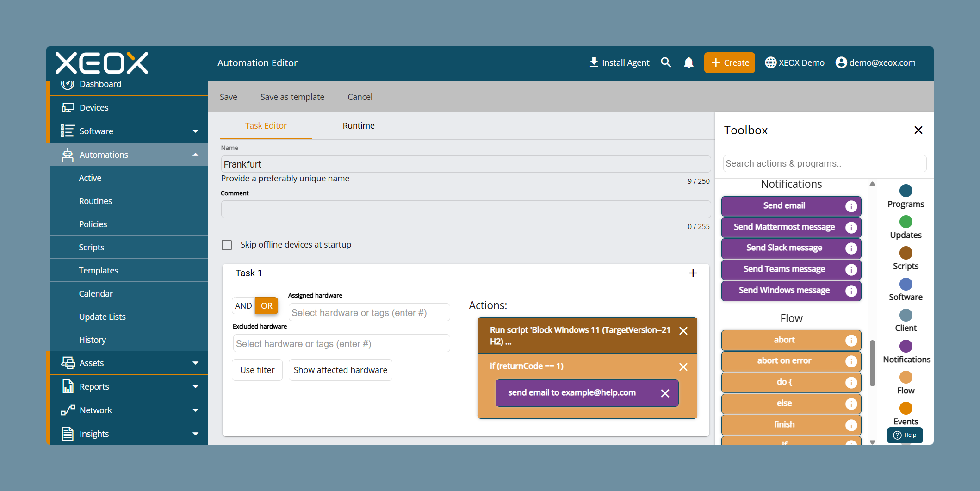Open the demo@xeox.com account icon
The image size is (980, 491).
coord(841,62)
